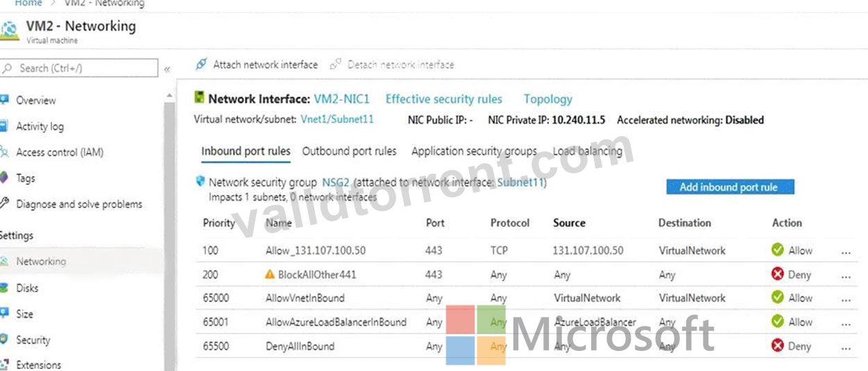Click the Add inbound port rule button

729,187
